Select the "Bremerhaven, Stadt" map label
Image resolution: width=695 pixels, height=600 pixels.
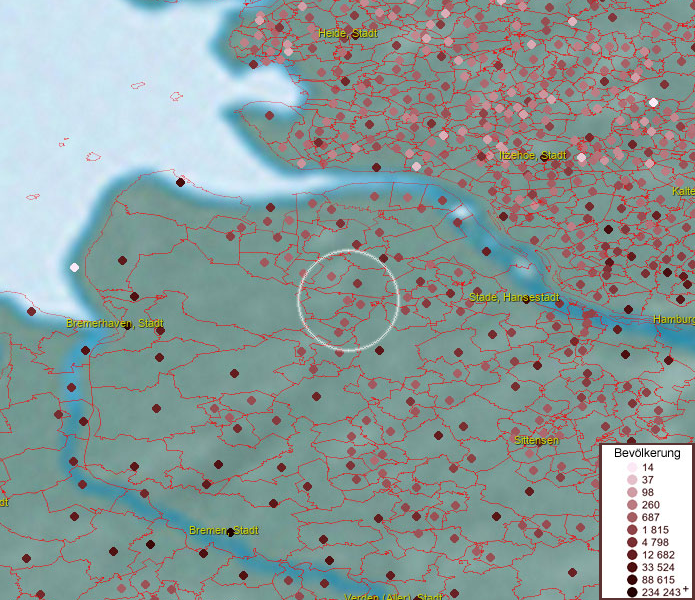[x=115, y=323]
